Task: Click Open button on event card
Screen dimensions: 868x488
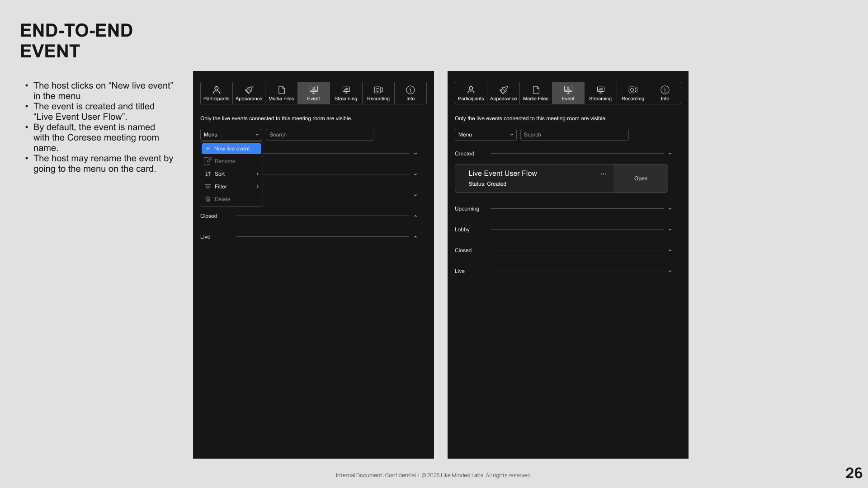Action: (641, 178)
